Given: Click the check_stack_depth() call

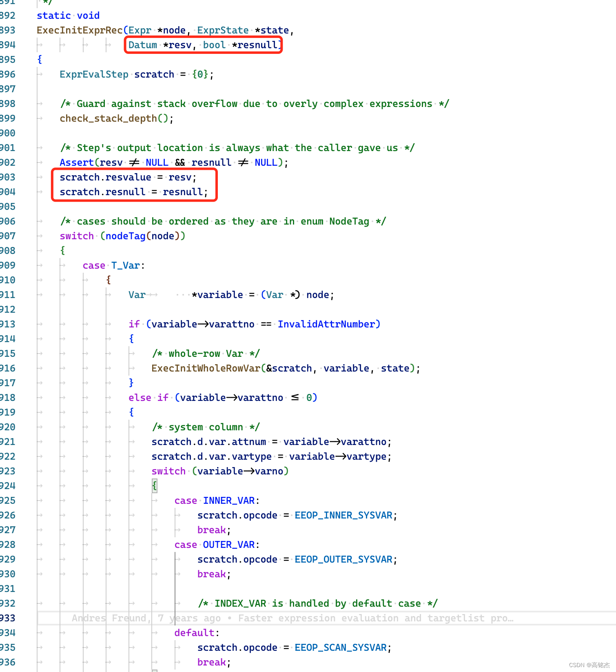Looking at the screenshot, I should click(x=117, y=118).
